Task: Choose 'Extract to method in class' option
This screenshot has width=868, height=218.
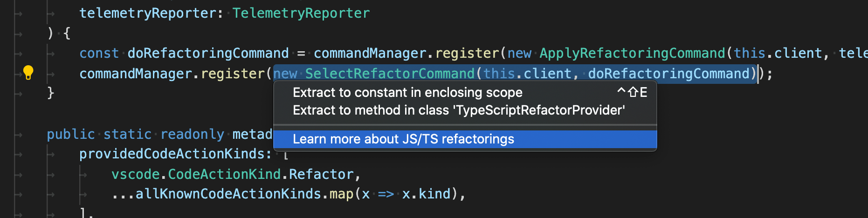Action: 458,110
